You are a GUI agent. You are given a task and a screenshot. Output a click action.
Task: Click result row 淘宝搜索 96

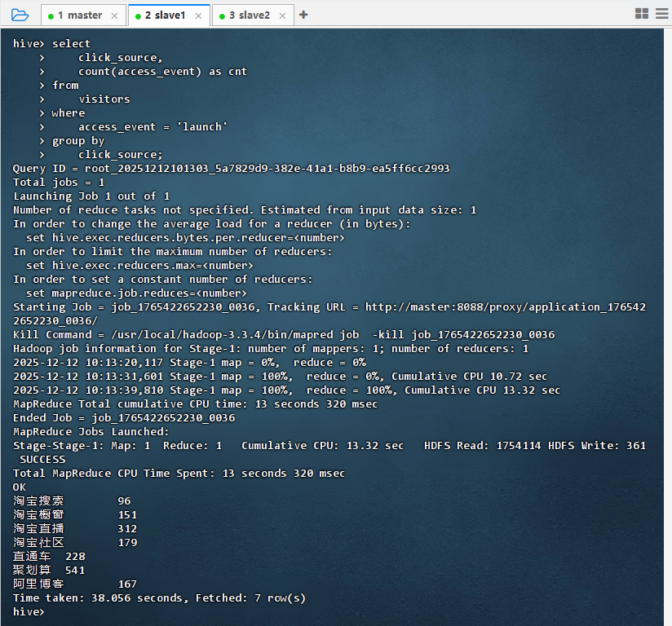coord(72,501)
